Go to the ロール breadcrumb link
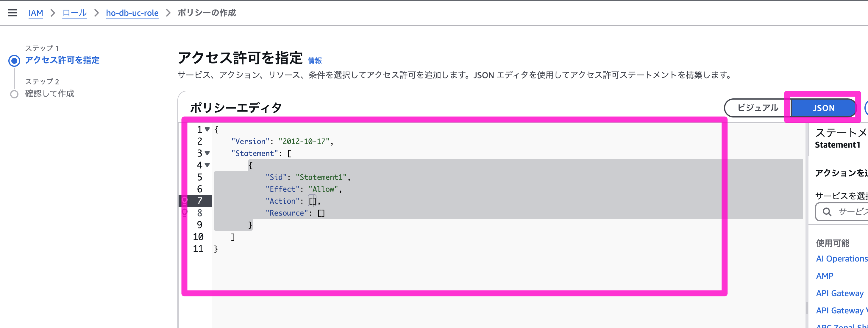The width and height of the screenshot is (868, 328). pos(74,13)
